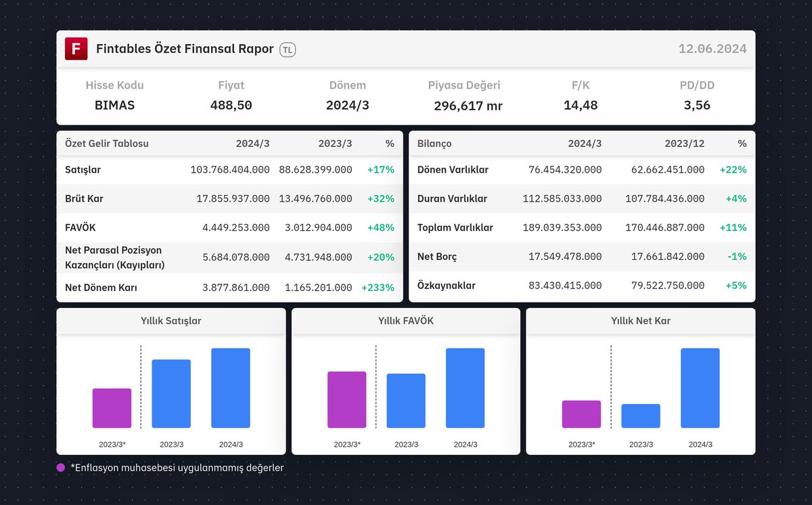Viewport: 812px width, 505px height.
Task: Click the inflation accounting footnote text
Action: pos(177,468)
